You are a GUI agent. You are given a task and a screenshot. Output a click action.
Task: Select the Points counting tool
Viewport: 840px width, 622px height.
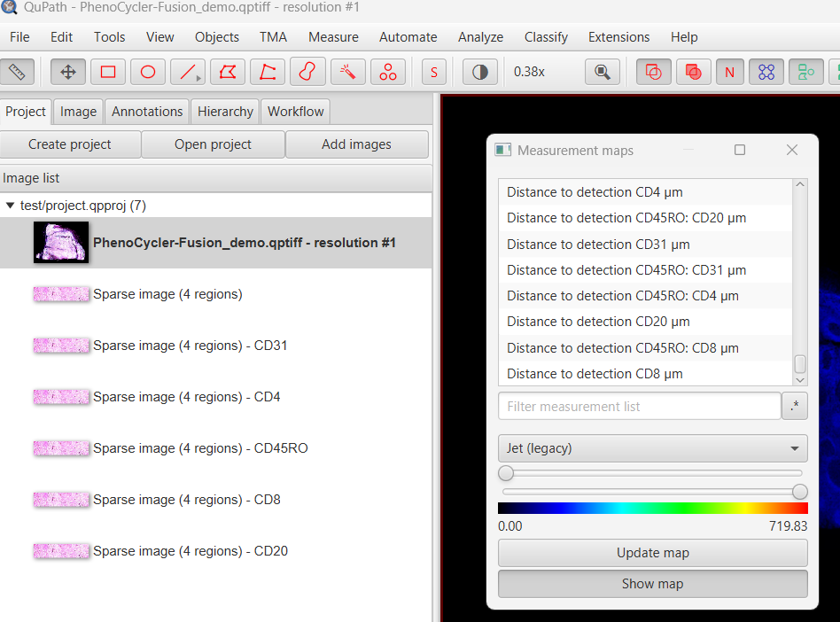pos(388,72)
